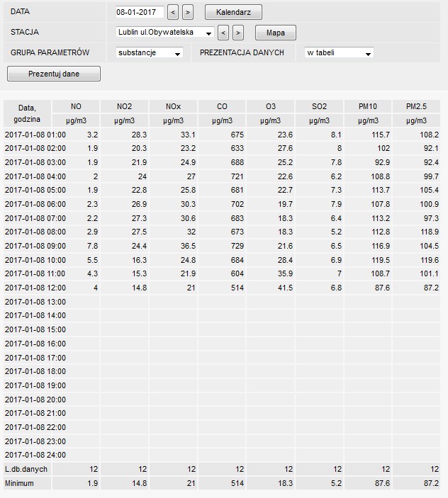Click PM2.5 value 118.9 at 08:00
This screenshot has width=448, height=498.
(x=430, y=232)
